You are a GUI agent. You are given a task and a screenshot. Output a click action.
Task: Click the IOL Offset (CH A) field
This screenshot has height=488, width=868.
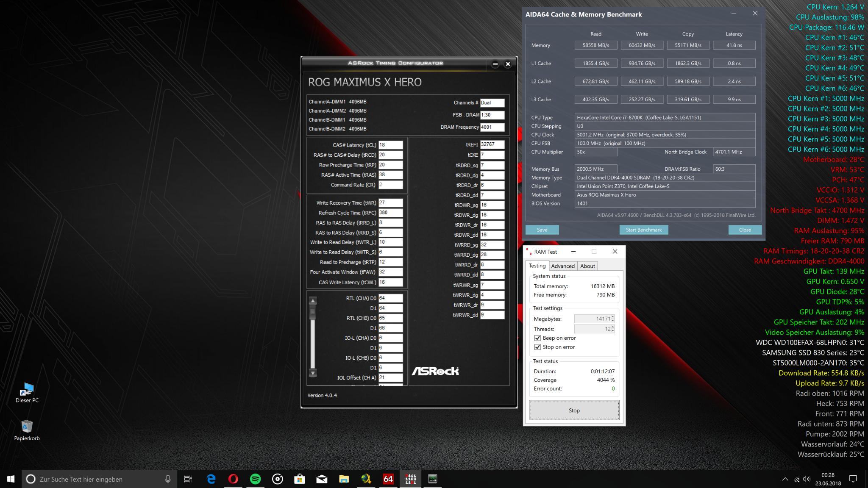click(390, 378)
